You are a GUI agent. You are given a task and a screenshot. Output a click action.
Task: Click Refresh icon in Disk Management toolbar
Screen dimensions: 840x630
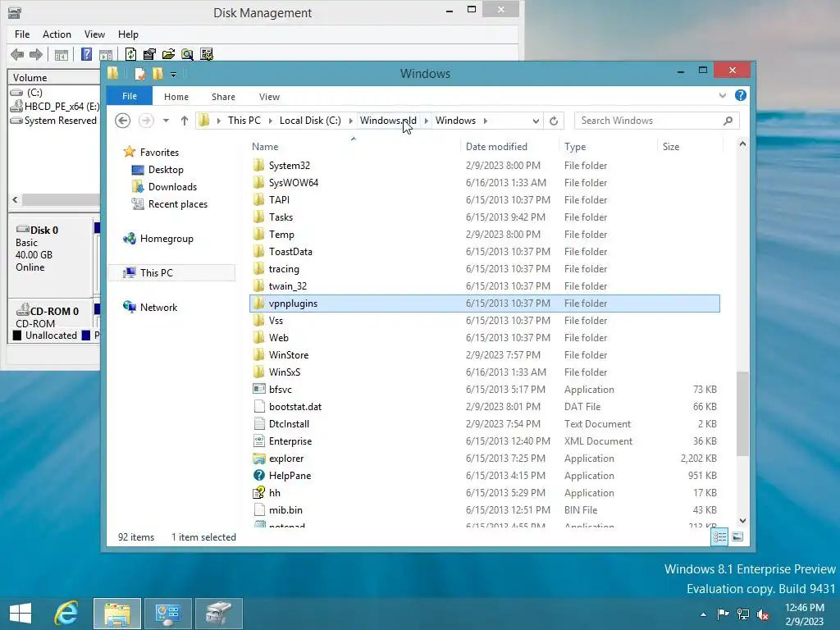tap(130, 54)
